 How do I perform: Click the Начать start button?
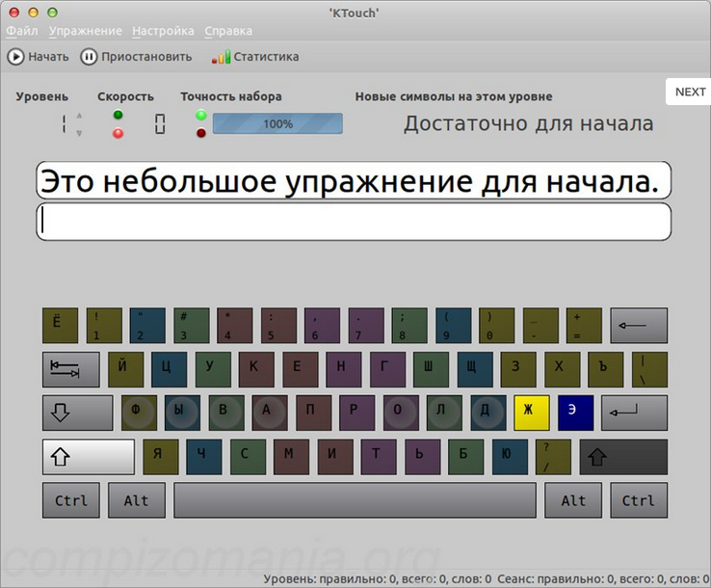tap(38, 57)
